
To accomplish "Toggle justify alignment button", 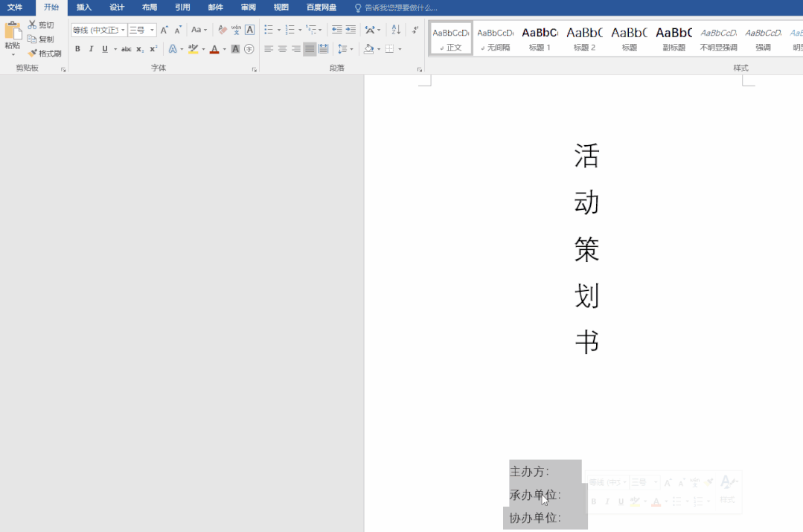I will pos(310,49).
